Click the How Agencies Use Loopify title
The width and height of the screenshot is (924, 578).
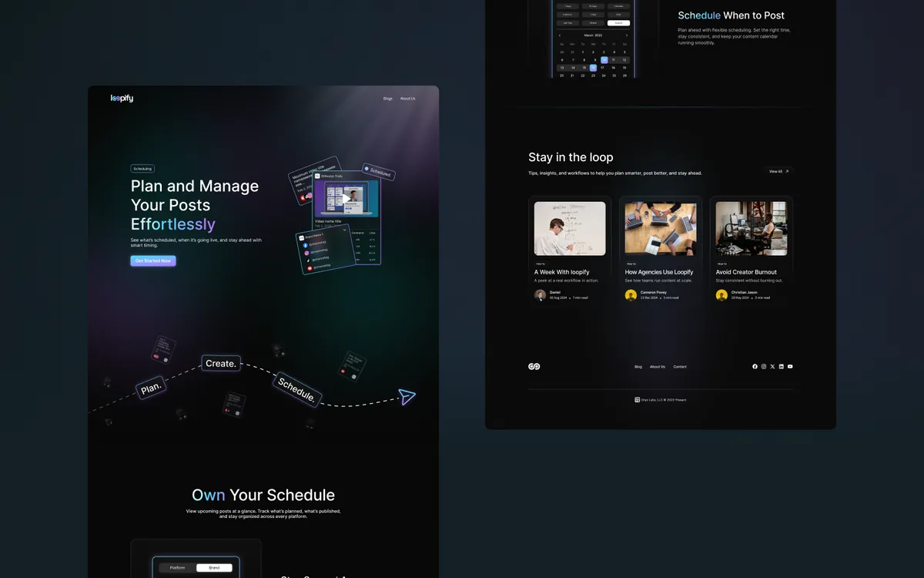(659, 272)
